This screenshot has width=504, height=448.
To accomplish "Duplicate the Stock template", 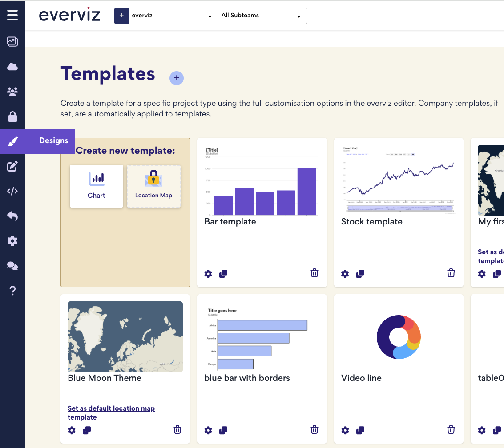I will (x=360, y=274).
